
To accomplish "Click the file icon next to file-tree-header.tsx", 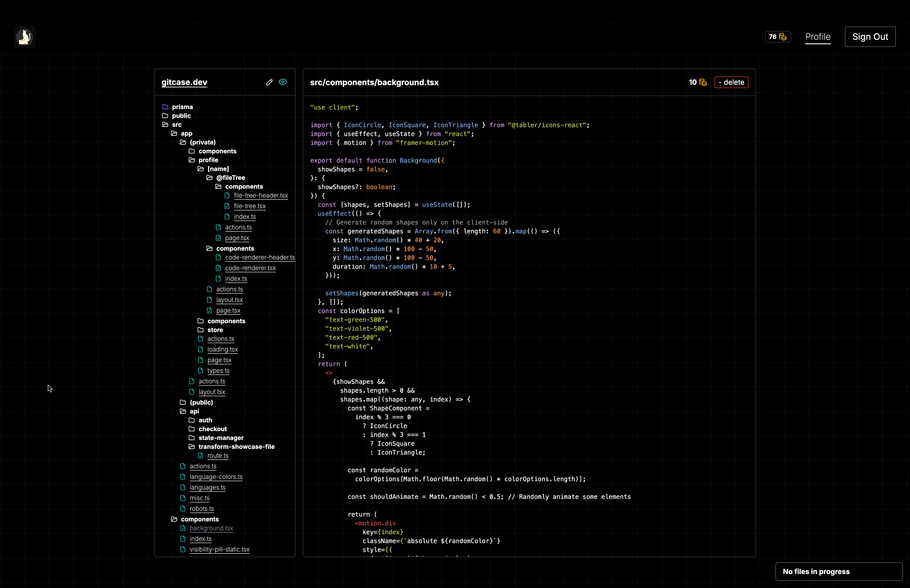I will [x=227, y=196].
